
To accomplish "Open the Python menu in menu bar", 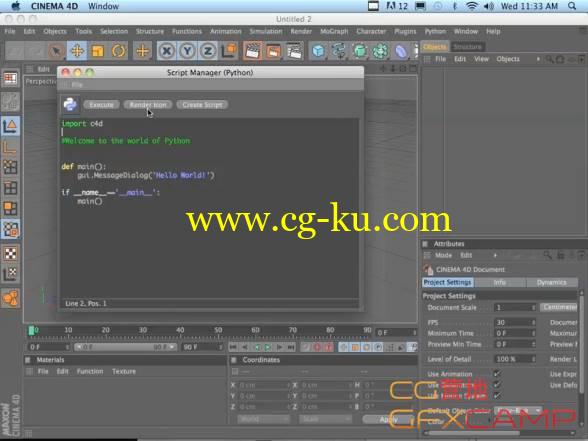I will point(435,32).
